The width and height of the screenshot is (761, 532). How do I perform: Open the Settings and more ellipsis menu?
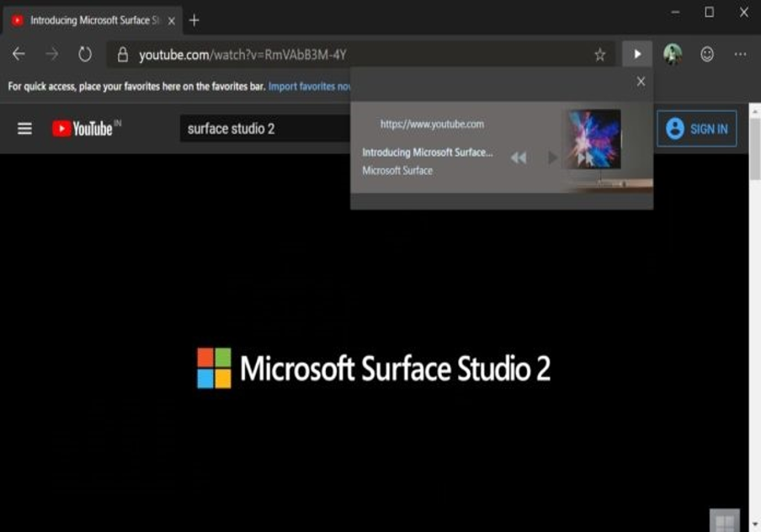point(740,55)
